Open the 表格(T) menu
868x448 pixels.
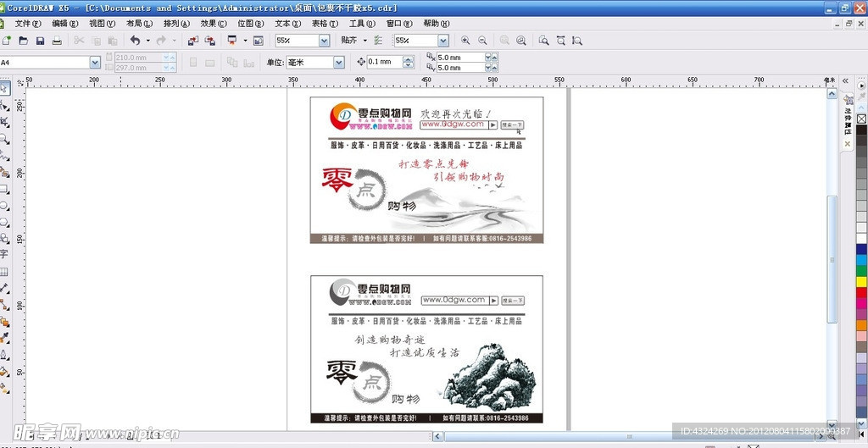coord(325,24)
